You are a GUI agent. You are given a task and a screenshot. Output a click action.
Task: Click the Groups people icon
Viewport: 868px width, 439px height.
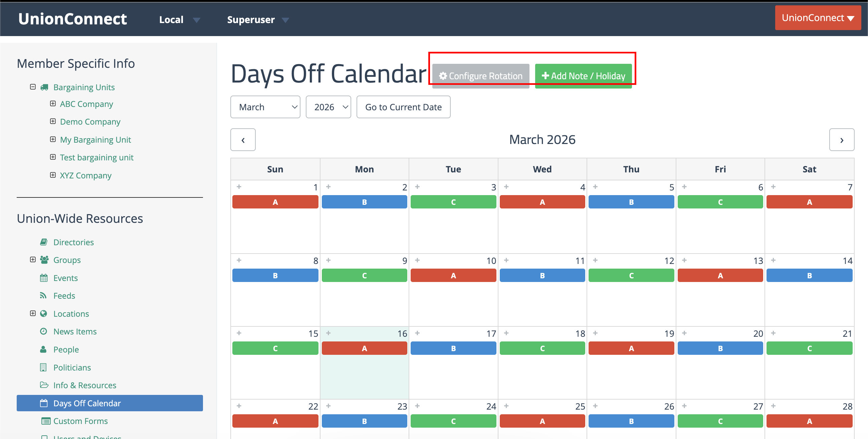44,260
